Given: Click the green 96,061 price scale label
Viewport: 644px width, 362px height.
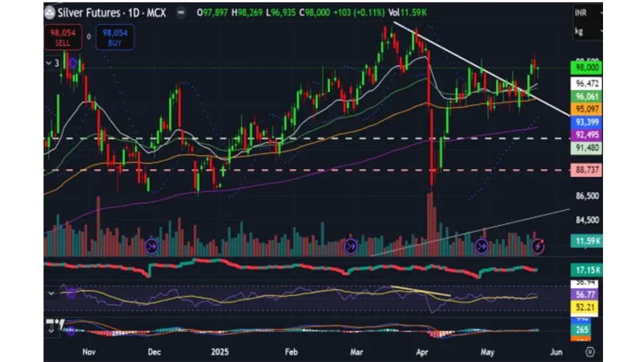Looking at the screenshot, I should pos(586,96).
